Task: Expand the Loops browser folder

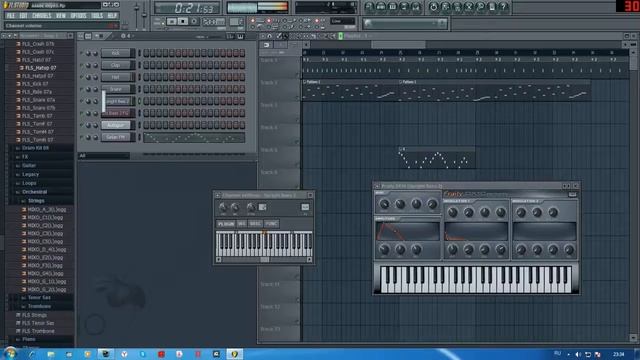Action: [x=29, y=183]
